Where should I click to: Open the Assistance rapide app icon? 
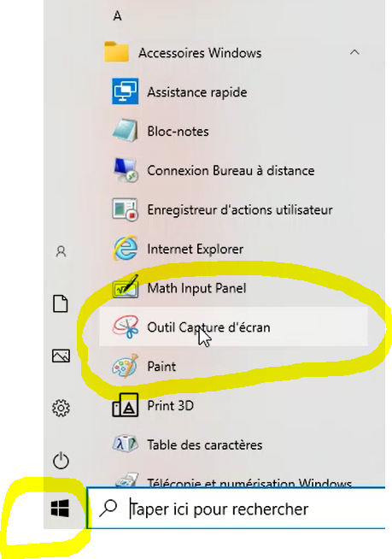coord(125,91)
